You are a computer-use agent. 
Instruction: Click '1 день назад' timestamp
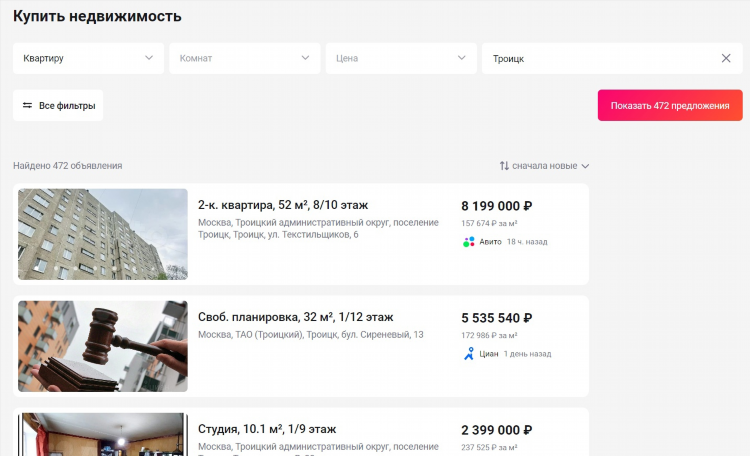click(x=527, y=354)
